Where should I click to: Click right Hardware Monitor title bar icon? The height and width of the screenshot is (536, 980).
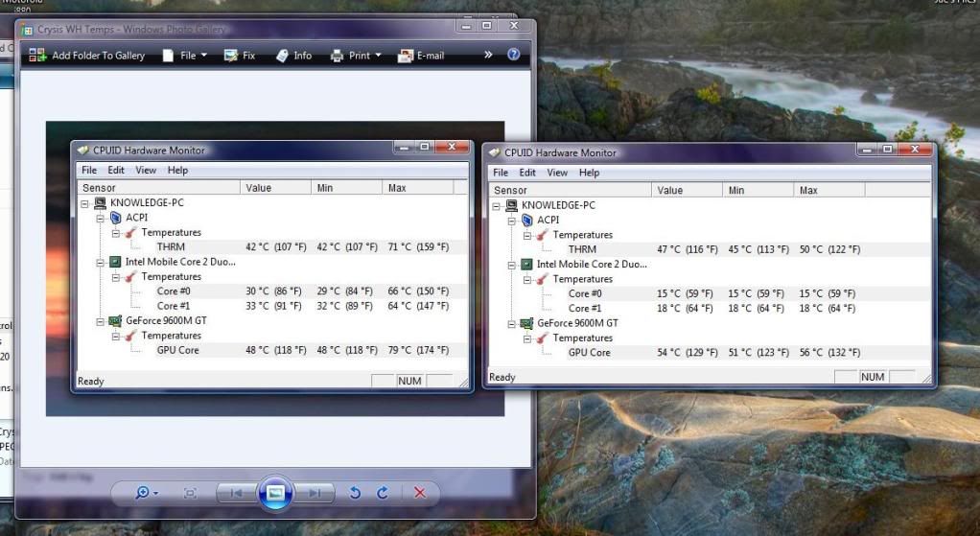tap(495, 152)
